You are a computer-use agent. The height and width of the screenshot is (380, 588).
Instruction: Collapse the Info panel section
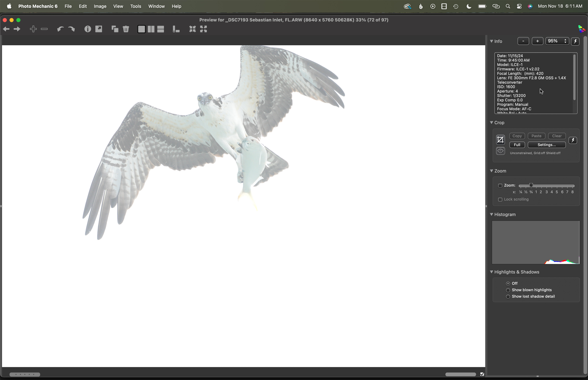tap(492, 41)
